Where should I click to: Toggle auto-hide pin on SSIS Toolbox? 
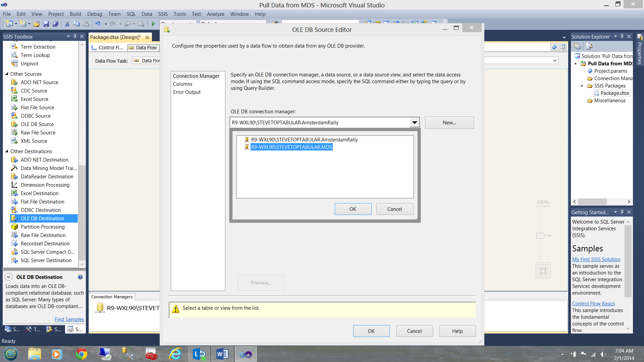75,37
